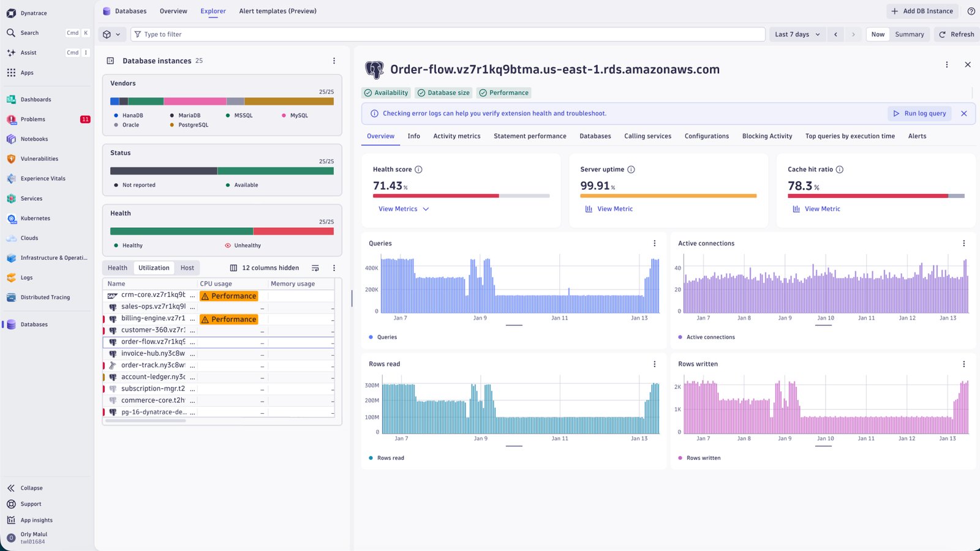
Task: Open Logs from the sidebar
Action: pos(26,277)
